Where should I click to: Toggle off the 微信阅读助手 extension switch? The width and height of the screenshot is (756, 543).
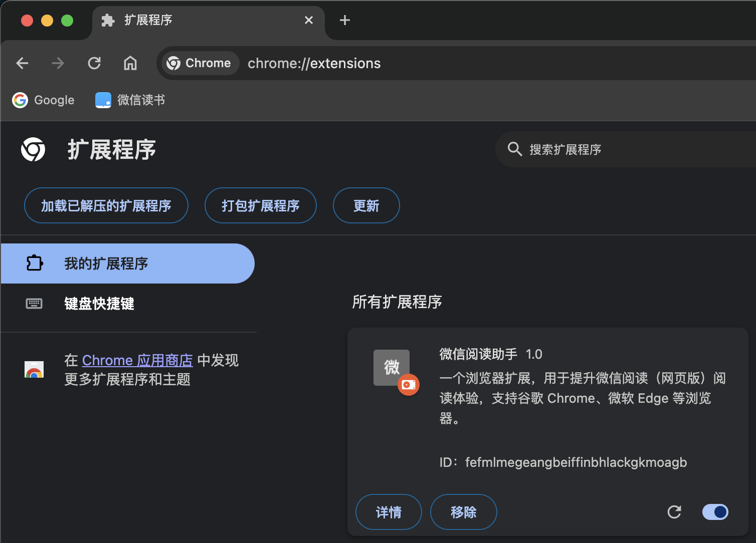point(715,512)
